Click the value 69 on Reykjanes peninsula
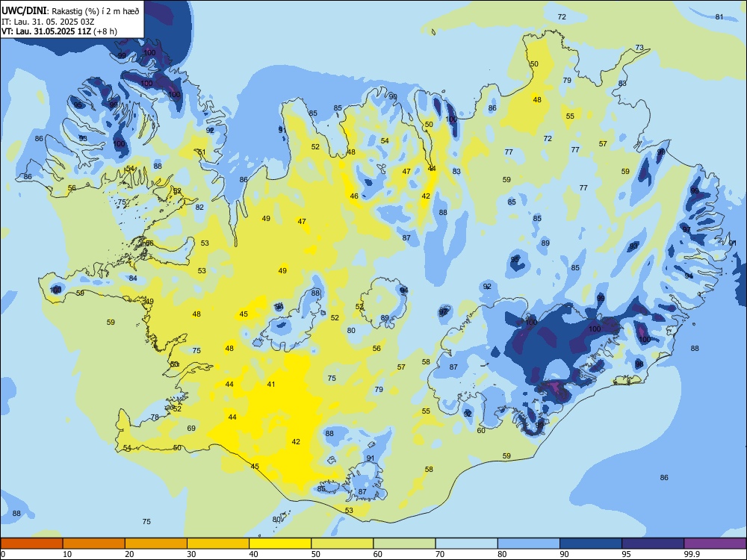Image resolution: width=747 pixels, height=560 pixels. [x=191, y=428]
